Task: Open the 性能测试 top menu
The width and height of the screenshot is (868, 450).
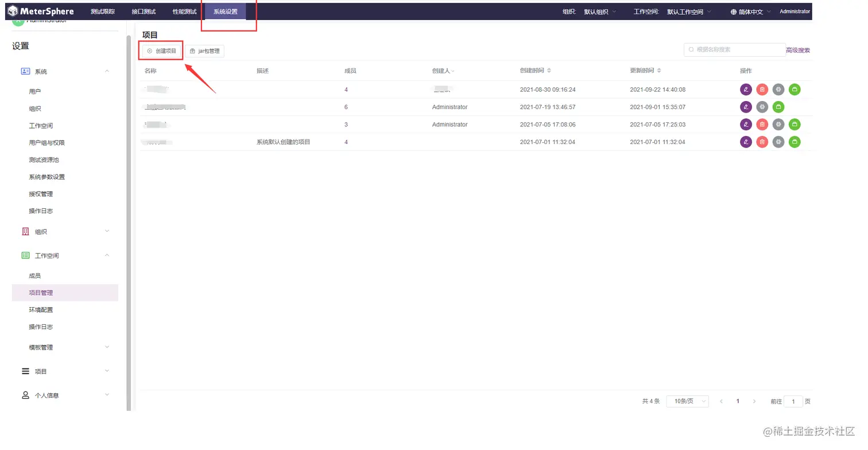Action: coord(184,11)
